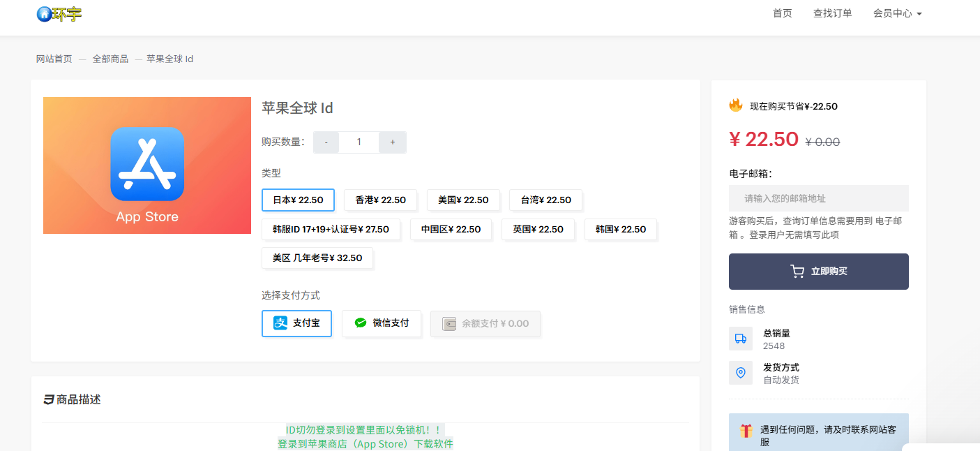980x451 pixels.
Task: Click the 自动发货 delivery method text
Action: (781, 380)
